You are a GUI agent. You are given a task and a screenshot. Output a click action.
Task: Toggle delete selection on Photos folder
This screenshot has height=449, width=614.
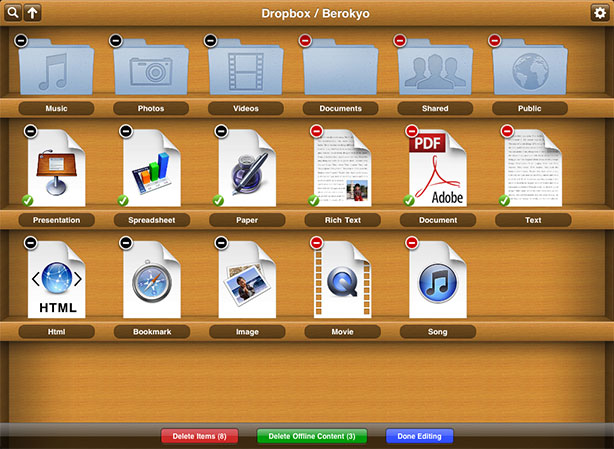tap(116, 40)
